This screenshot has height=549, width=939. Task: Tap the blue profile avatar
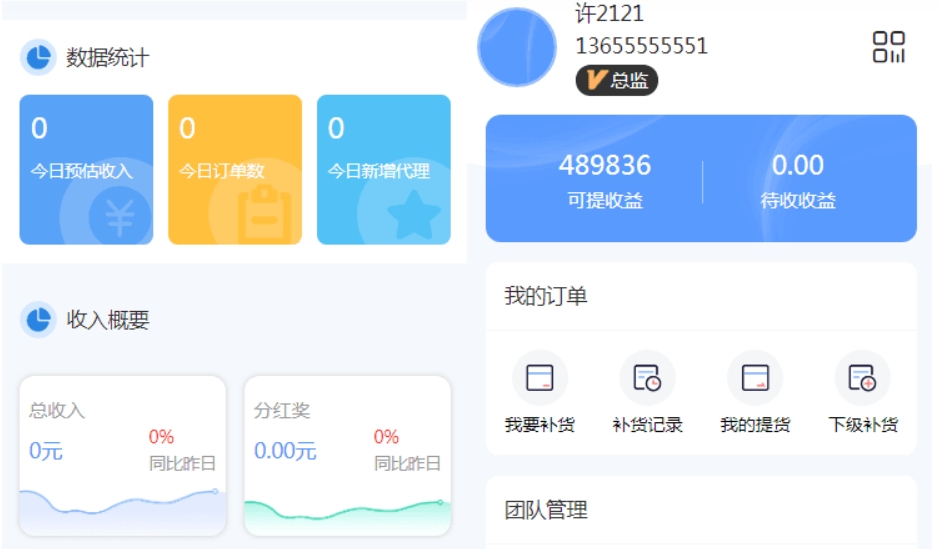click(x=517, y=47)
